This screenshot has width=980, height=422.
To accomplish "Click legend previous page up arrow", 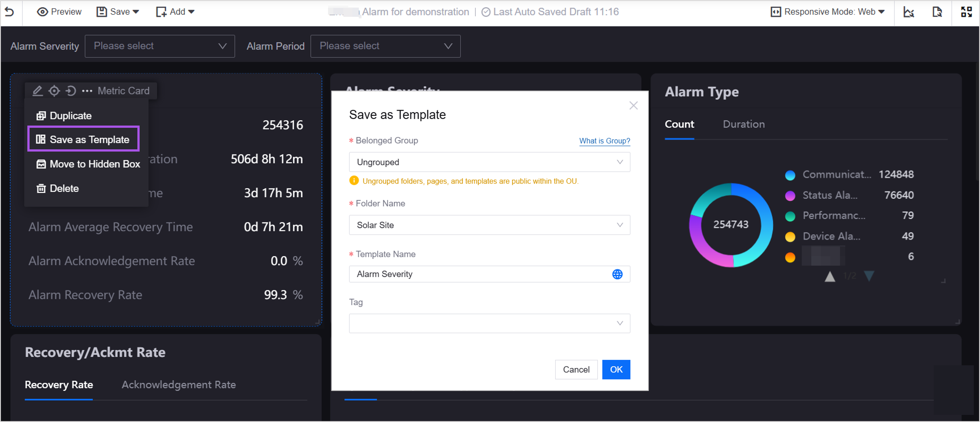I will pos(830,276).
